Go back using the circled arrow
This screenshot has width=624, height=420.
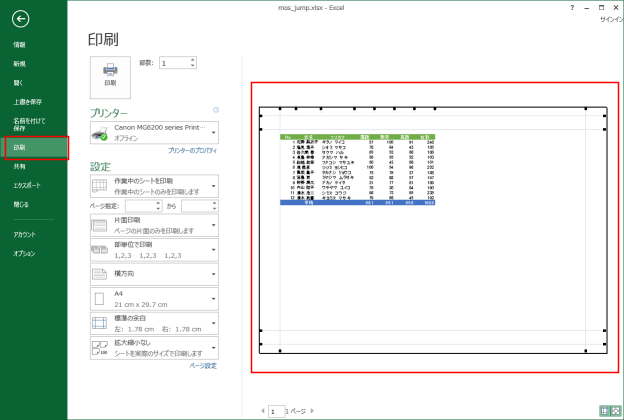tap(20, 19)
